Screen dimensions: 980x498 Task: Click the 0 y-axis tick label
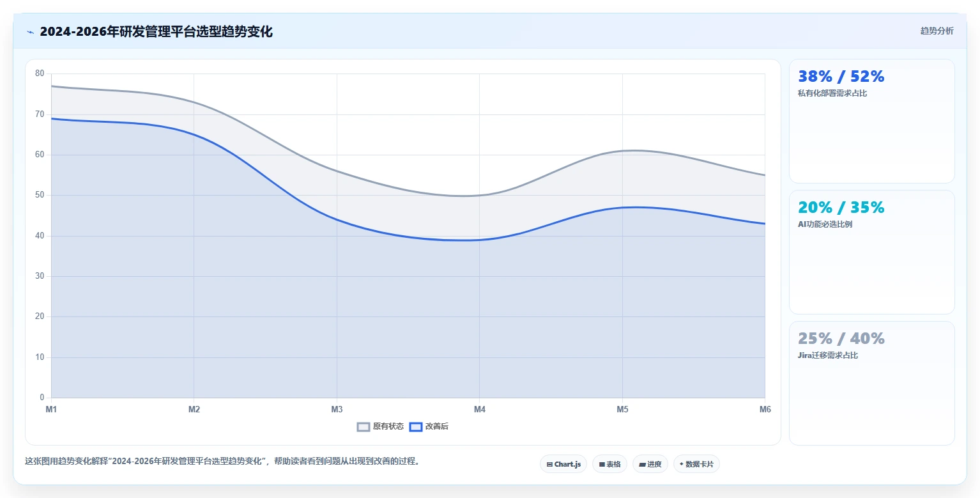(42, 398)
